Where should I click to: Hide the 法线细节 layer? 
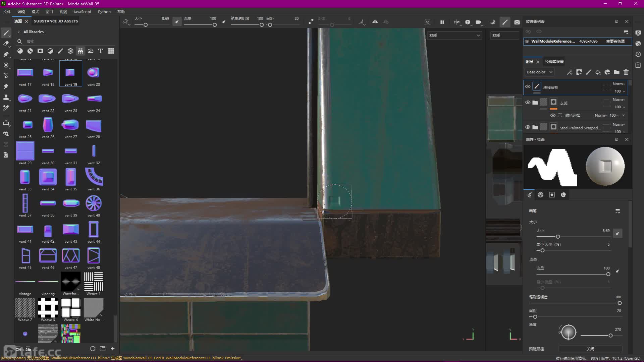(x=528, y=86)
